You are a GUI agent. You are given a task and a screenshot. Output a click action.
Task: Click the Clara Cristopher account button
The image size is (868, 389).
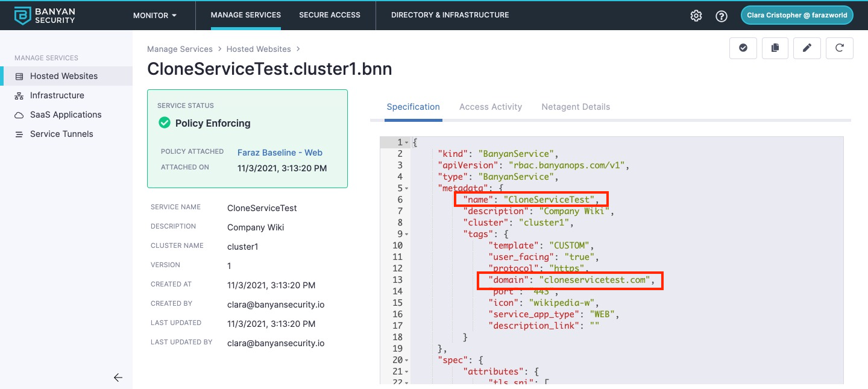coord(797,16)
